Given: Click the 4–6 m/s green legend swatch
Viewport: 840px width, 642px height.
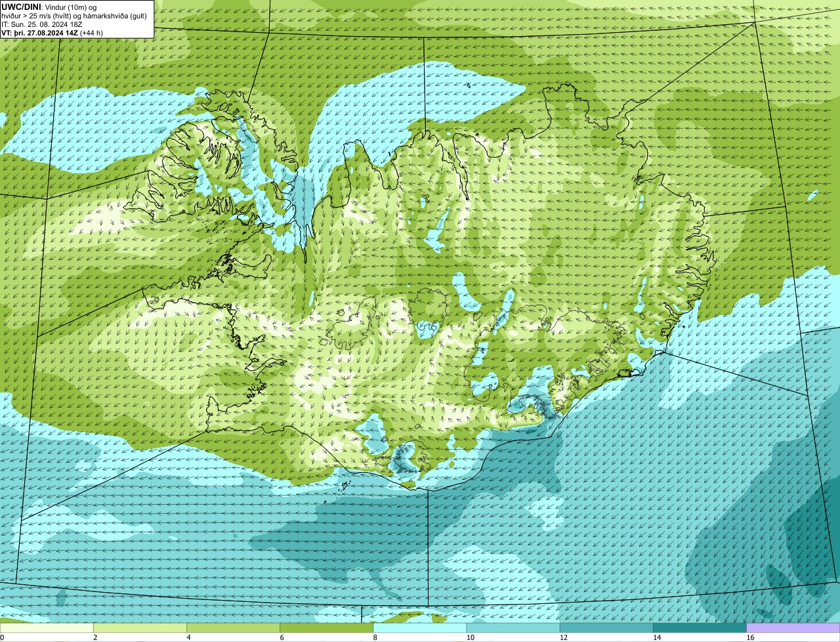Looking at the screenshot, I should click(233, 628).
